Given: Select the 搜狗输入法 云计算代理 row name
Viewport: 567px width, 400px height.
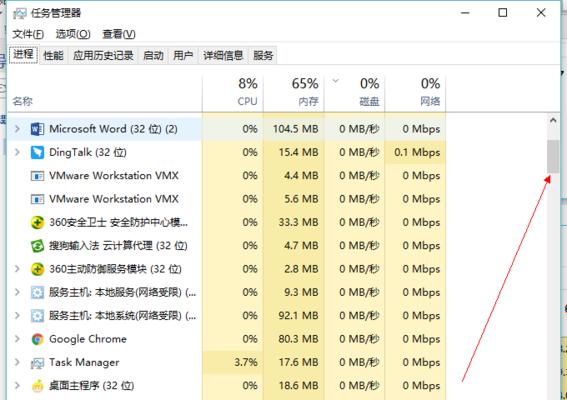Looking at the screenshot, I should [x=118, y=246].
